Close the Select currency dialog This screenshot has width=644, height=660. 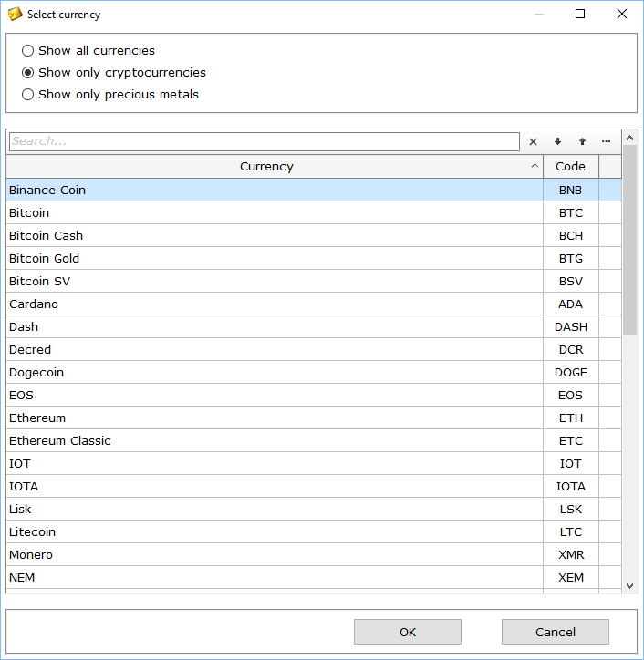pos(622,14)
